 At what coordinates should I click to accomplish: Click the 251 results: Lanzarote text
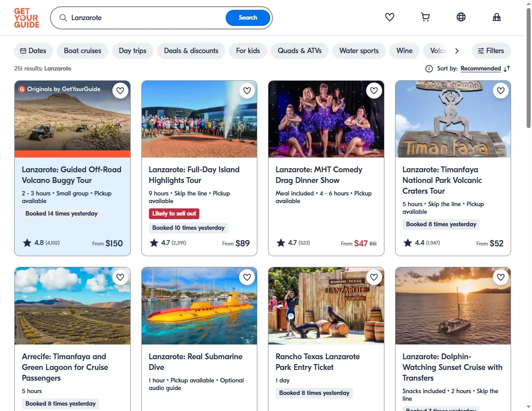pos(43,69)
